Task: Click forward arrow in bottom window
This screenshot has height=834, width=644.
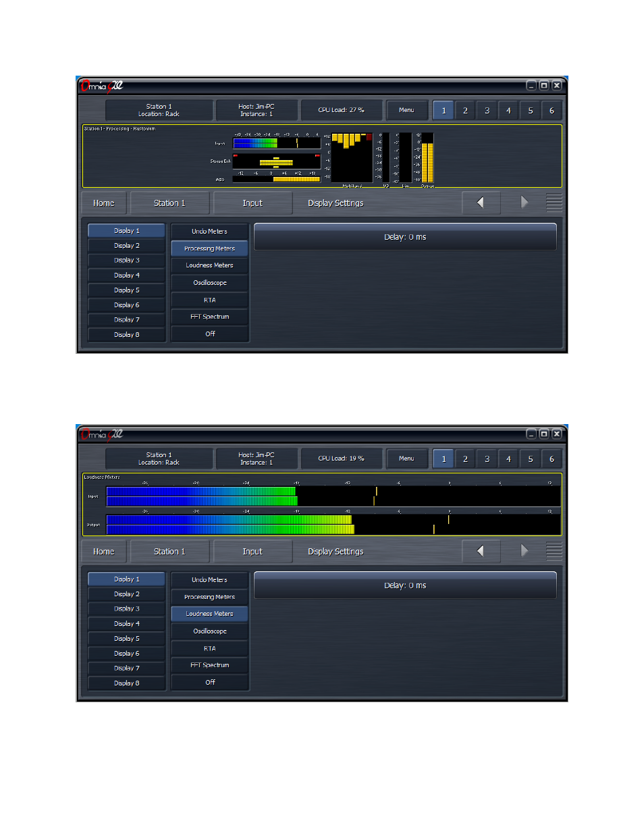Action: point(524,551)
